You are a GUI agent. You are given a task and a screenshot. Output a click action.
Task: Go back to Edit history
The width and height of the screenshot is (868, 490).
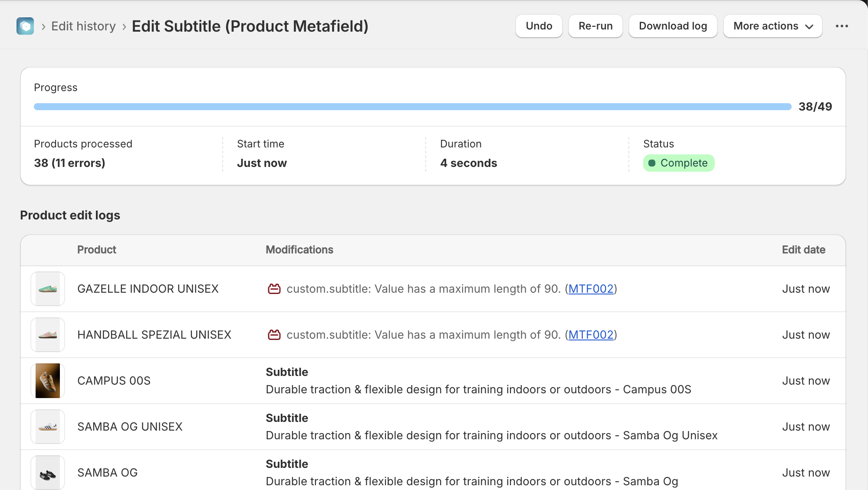(83, 26)
